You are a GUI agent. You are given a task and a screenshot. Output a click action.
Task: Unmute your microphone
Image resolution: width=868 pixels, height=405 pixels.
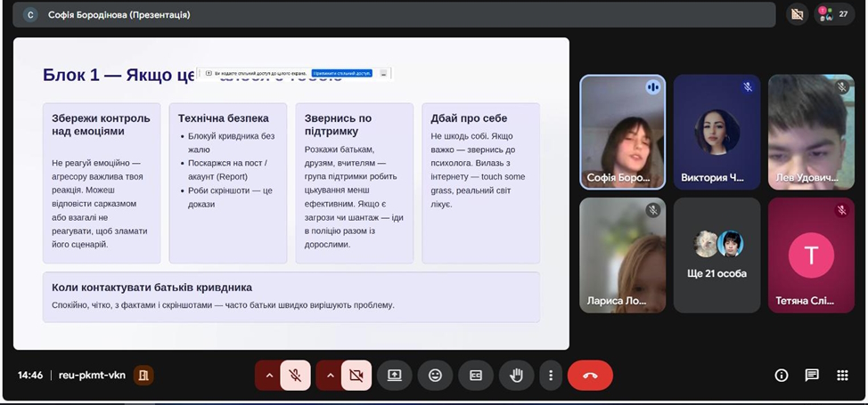click(295, 376)
